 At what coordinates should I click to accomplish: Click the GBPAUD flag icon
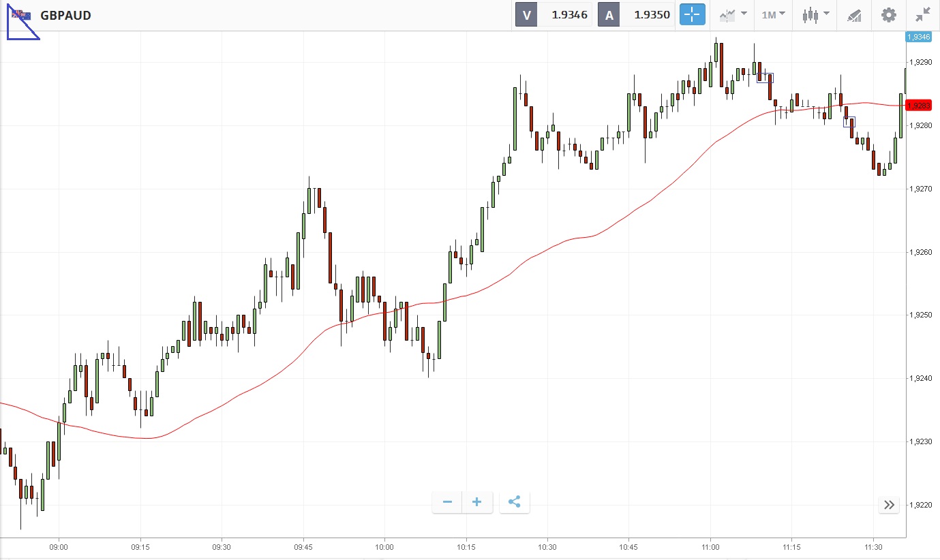[x=20, y=14]
